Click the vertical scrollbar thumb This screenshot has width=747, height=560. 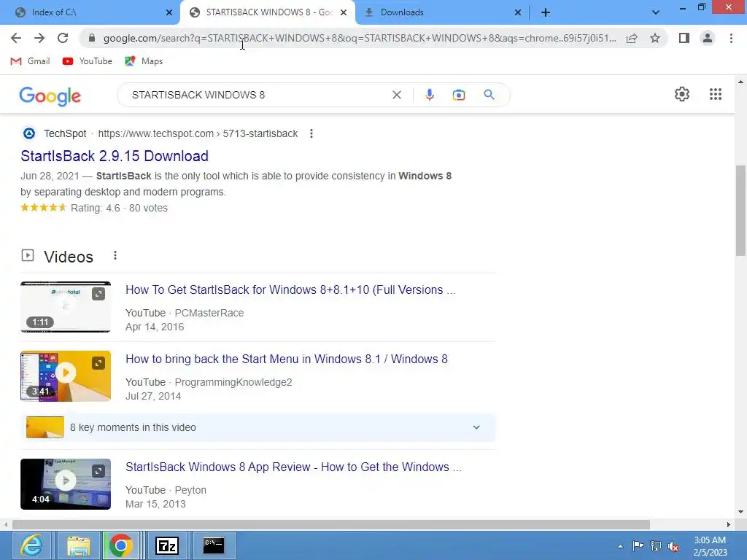coord(740,211)
